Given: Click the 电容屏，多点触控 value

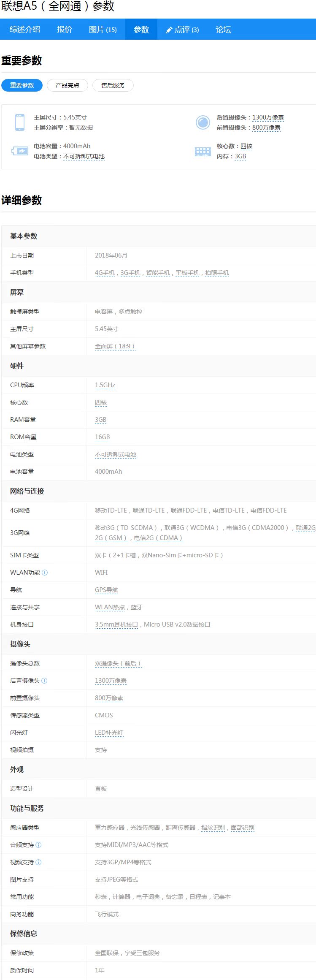Looking at the screenshot, I should click(119, 312).
